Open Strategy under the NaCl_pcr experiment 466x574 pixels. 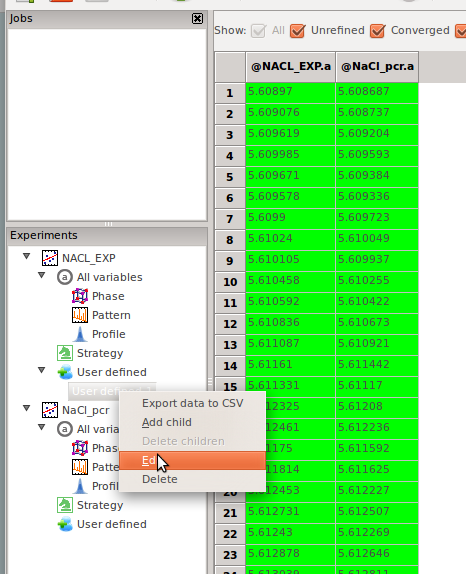point(100,505)
